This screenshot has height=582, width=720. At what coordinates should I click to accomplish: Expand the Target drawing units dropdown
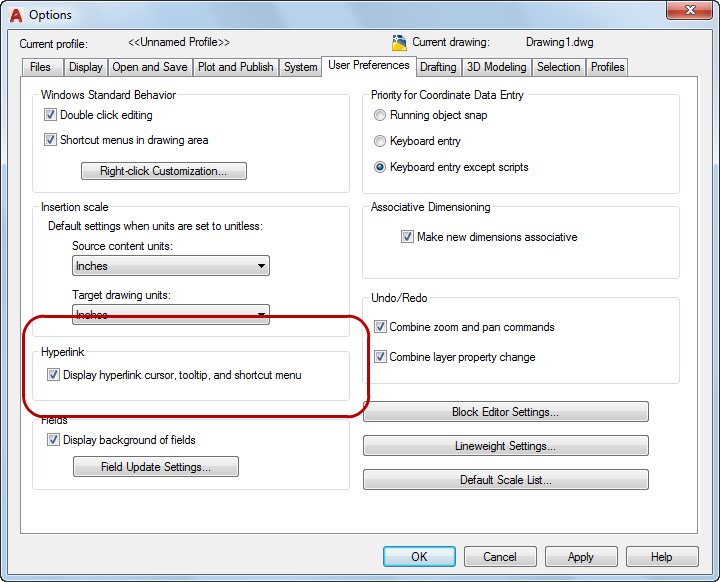(171, 314)
